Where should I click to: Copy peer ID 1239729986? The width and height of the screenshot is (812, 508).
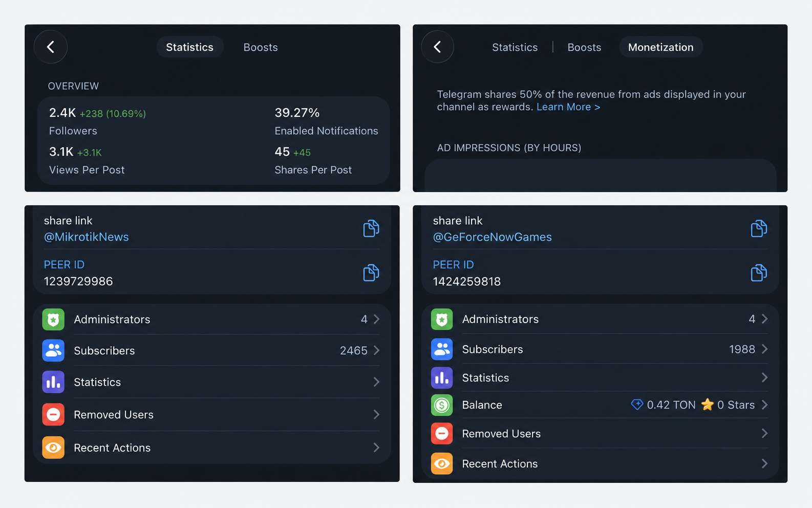pyautogui.click(x=371, y=272)
